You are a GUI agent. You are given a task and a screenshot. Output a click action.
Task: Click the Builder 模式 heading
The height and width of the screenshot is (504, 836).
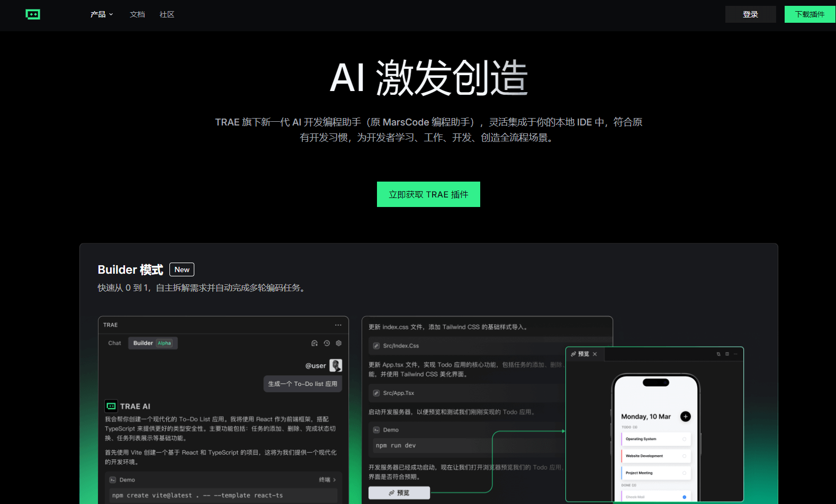pyautogui.click(x=130, y=269)
